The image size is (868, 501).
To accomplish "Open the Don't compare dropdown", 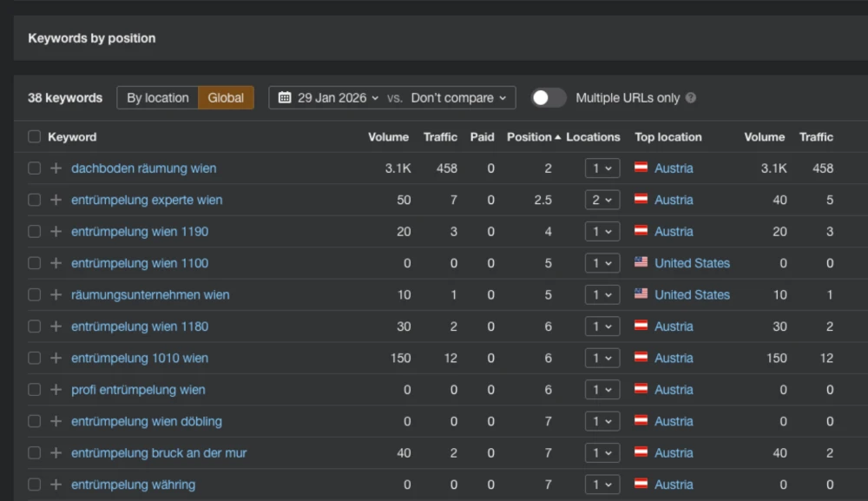I will click(x=459, y=98).
